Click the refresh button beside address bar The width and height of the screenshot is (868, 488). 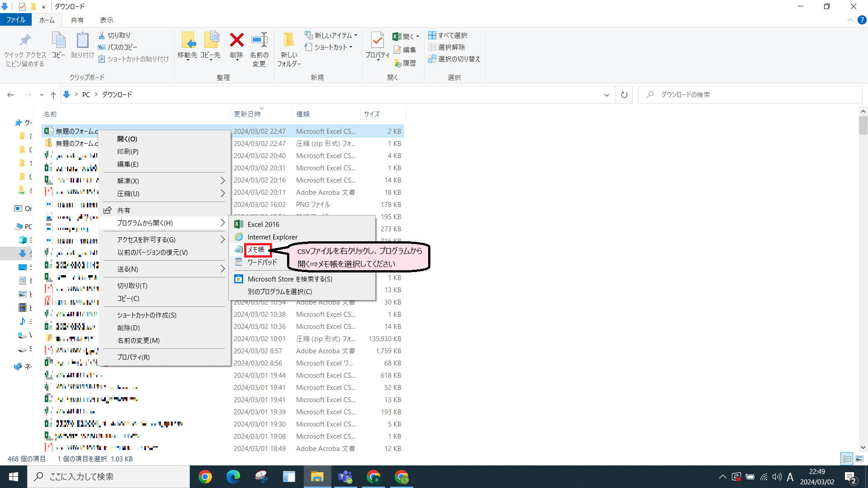(x=624, y=95)
